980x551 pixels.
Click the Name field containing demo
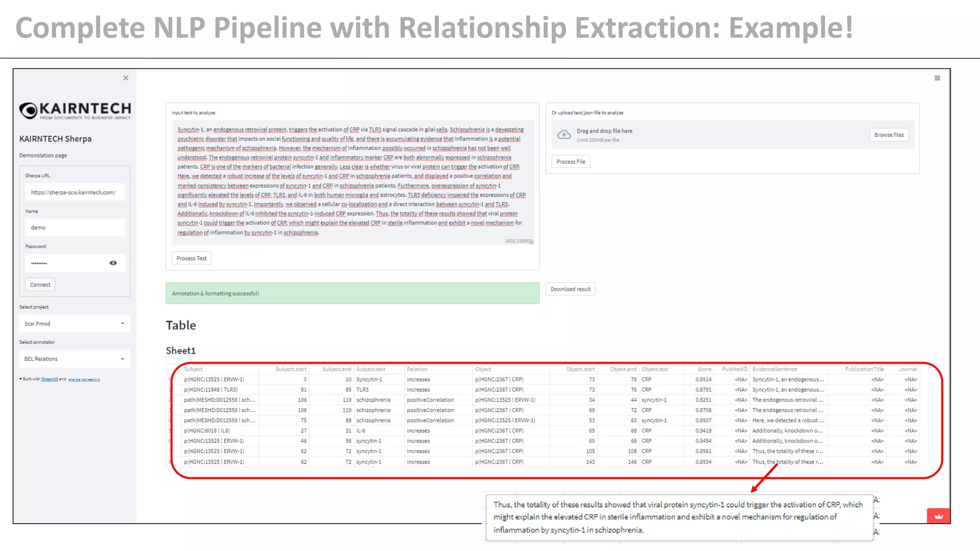75,228
